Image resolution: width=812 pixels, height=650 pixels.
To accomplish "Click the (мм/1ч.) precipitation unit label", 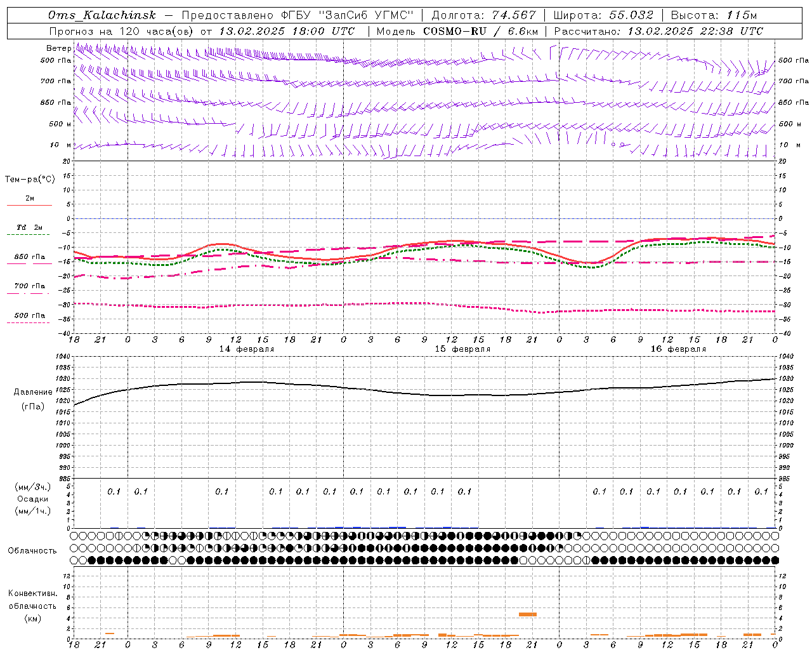I will 33,511.
